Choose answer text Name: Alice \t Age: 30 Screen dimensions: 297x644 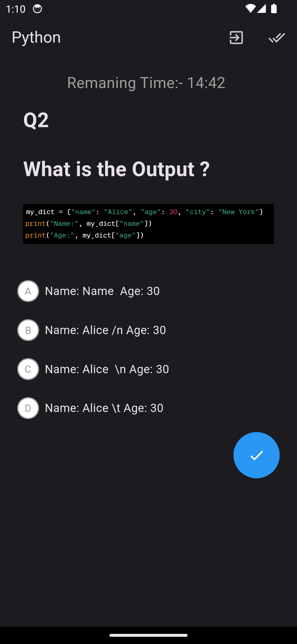pos(104,408)
